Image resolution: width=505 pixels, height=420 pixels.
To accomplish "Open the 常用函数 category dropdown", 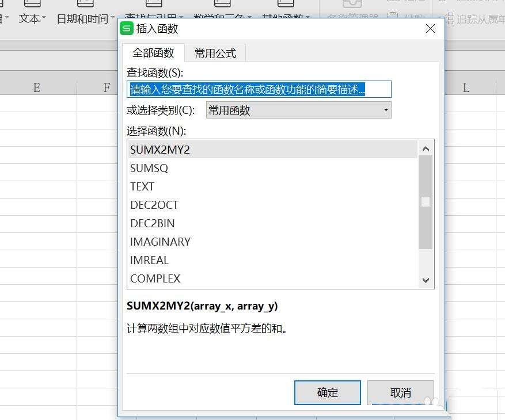I will (298, 110).
